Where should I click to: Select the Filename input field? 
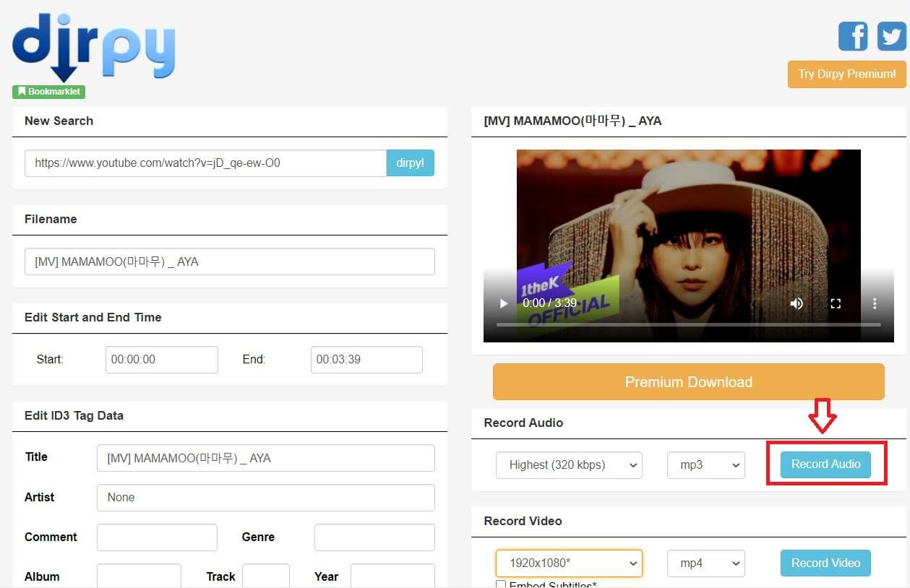[229, 261]
